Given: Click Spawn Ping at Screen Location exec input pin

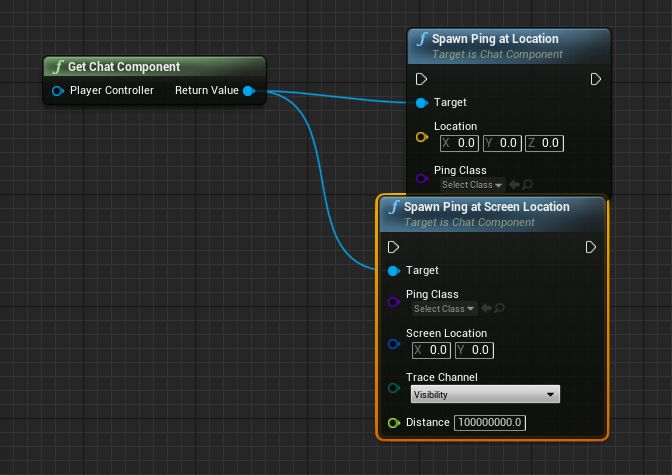Looking at the screenshot, I should pos(393,247).
